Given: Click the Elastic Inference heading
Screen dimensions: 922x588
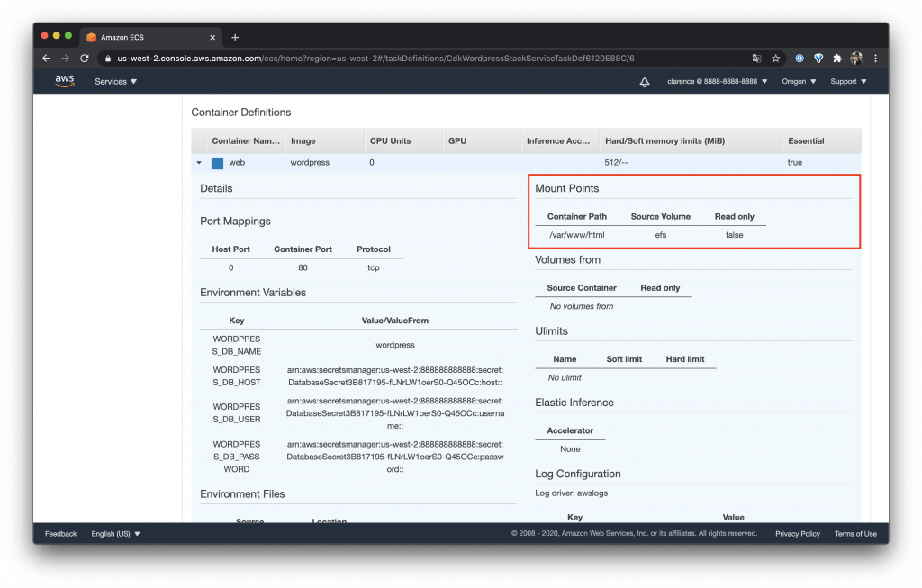Looking at the screenshot, I should (x=574, y=403).
